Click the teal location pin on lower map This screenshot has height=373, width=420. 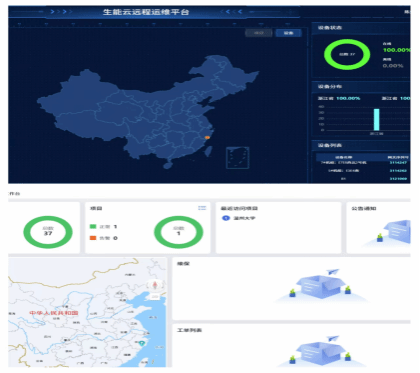tap(142, 343)
